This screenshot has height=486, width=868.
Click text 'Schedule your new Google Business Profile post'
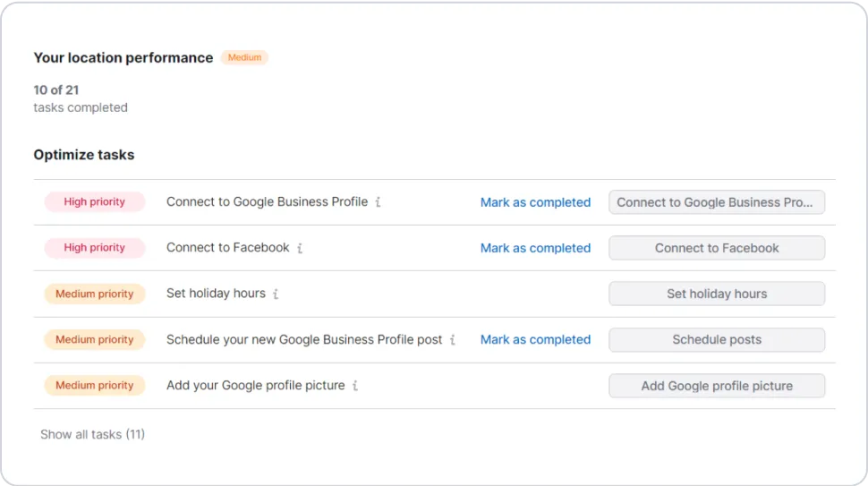point(304,340)
